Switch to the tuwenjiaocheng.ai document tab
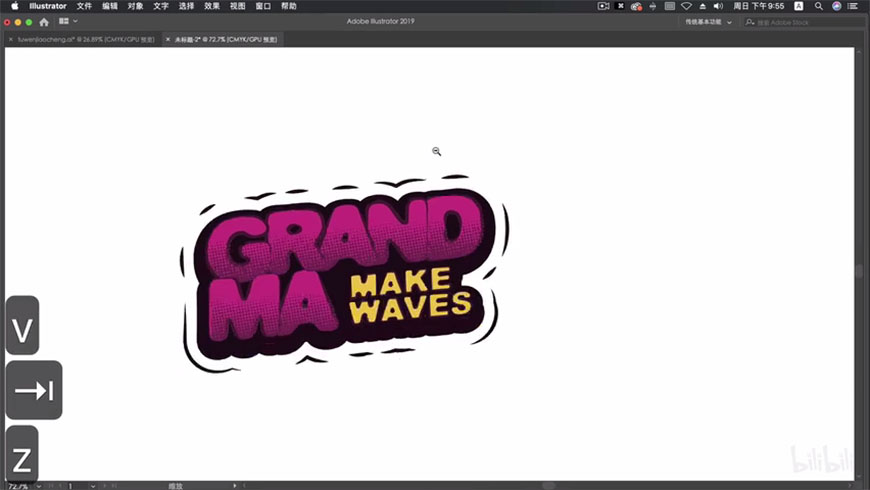Viewport: 870px width, 490px height. [85, 39]
